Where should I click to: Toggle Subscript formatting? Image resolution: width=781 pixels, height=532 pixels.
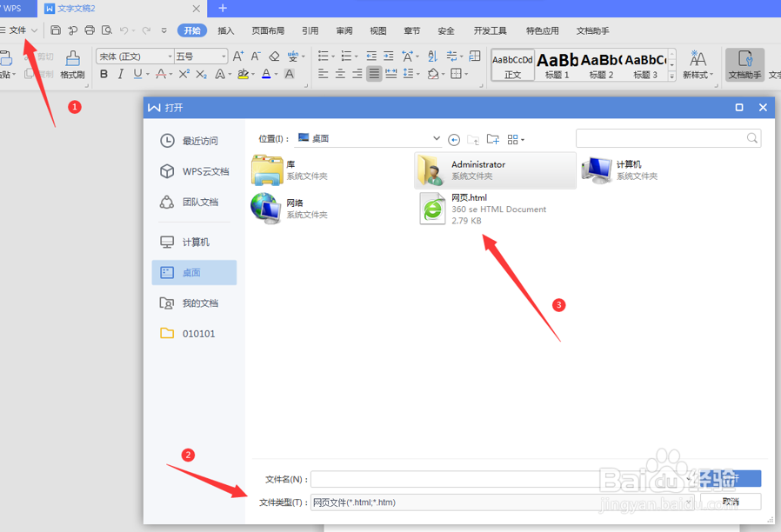[x=201, y=74]
